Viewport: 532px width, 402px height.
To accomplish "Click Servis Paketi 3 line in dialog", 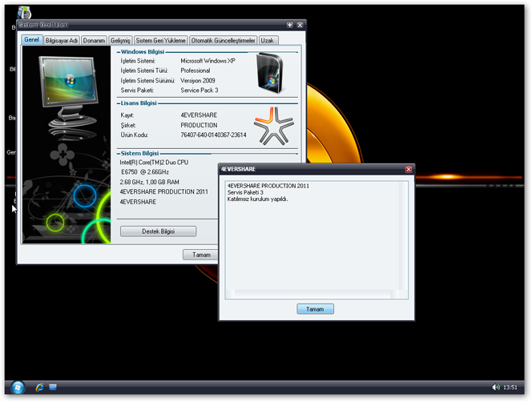I will [245, 192].
